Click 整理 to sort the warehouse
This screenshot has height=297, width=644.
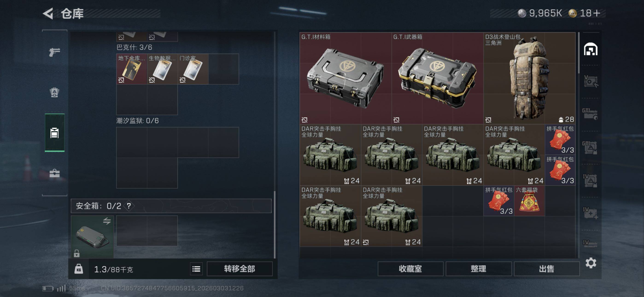(478, 269)
